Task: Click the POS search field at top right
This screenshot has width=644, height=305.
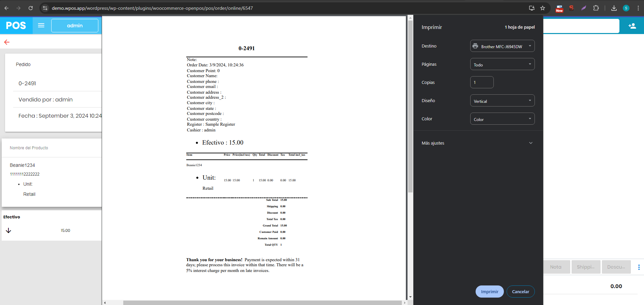Action: tap(581, 26)
